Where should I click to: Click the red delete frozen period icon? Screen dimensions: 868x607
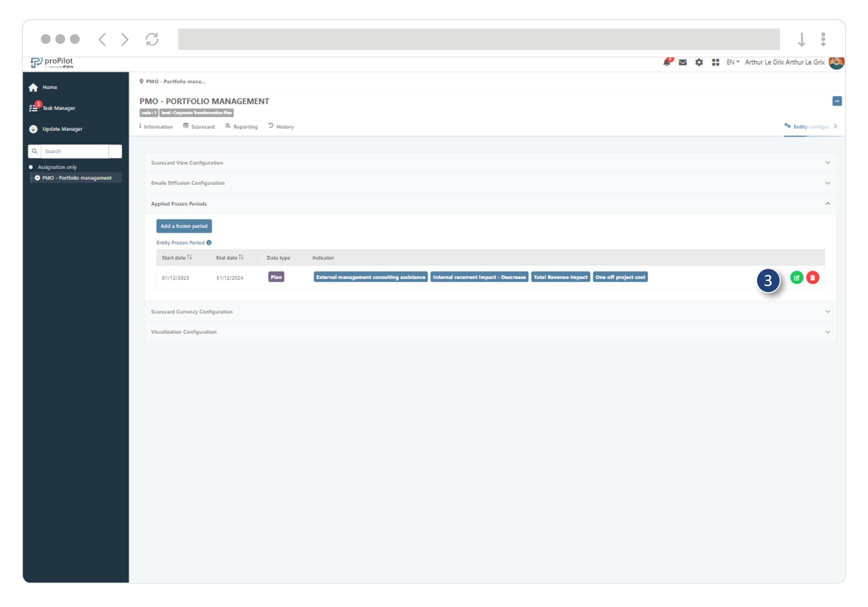813,277
